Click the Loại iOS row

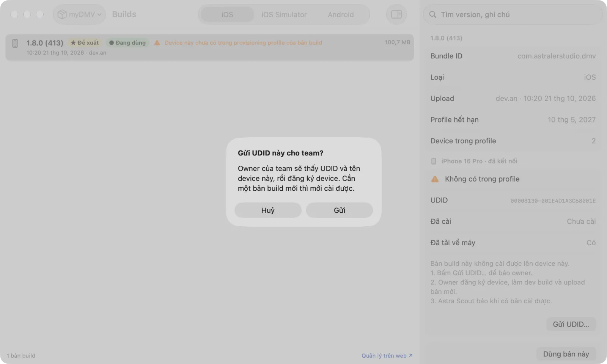coord(513,77)
